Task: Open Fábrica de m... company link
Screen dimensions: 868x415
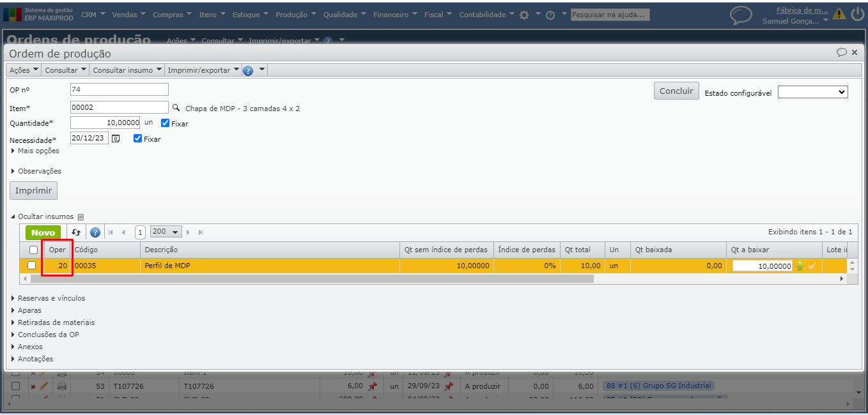Action: tap(802, 10)
